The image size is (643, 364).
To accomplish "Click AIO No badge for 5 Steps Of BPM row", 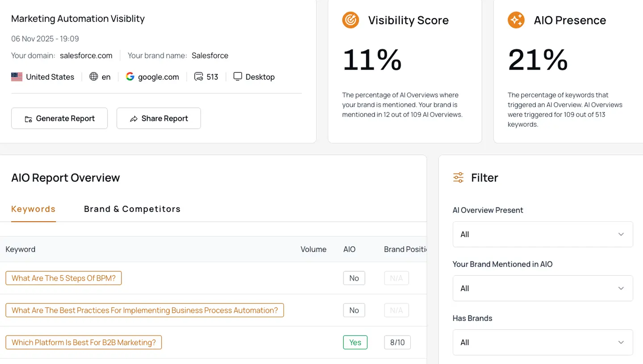I will coord(354,278).
